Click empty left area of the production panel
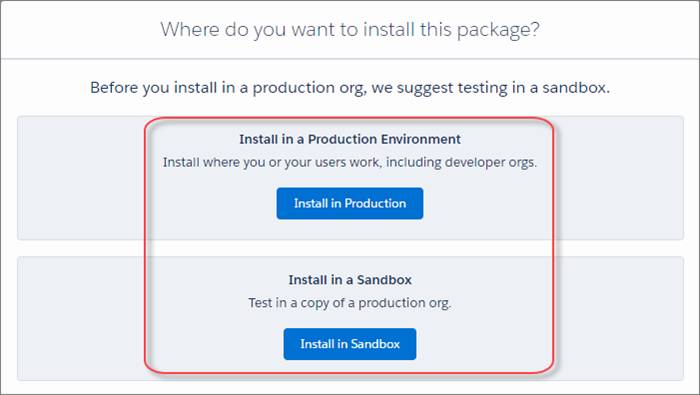Viewport: 700px width, 395px height. [x=80, y=178]
